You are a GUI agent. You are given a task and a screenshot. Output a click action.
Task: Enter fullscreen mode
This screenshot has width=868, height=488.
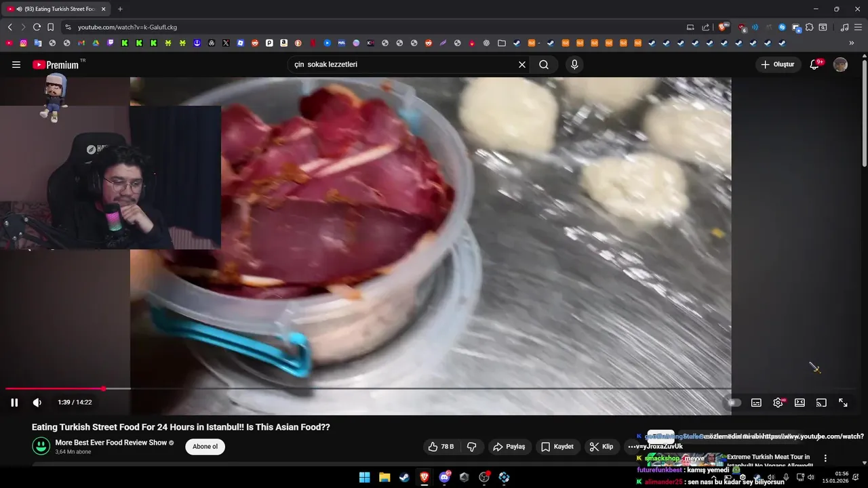click(x=843, y=403)
